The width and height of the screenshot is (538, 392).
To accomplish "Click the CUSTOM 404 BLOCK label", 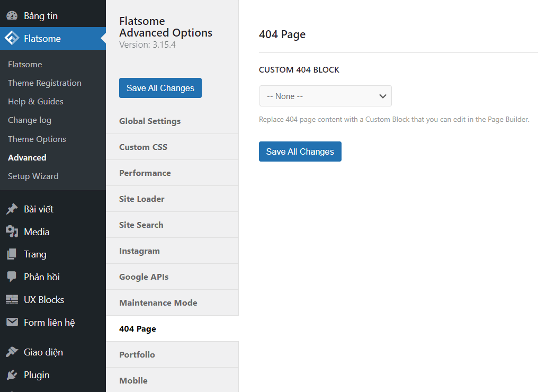I will [x=299, y=70].
